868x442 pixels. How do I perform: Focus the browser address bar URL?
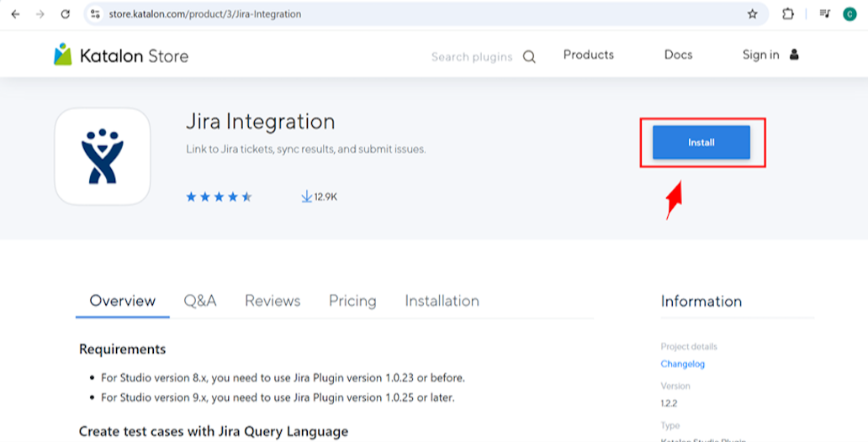205,14
